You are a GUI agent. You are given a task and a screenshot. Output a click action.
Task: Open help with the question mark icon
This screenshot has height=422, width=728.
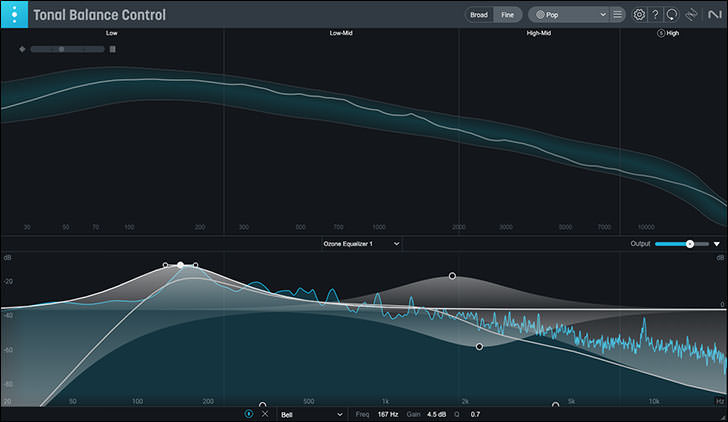[x=655, y=15]
